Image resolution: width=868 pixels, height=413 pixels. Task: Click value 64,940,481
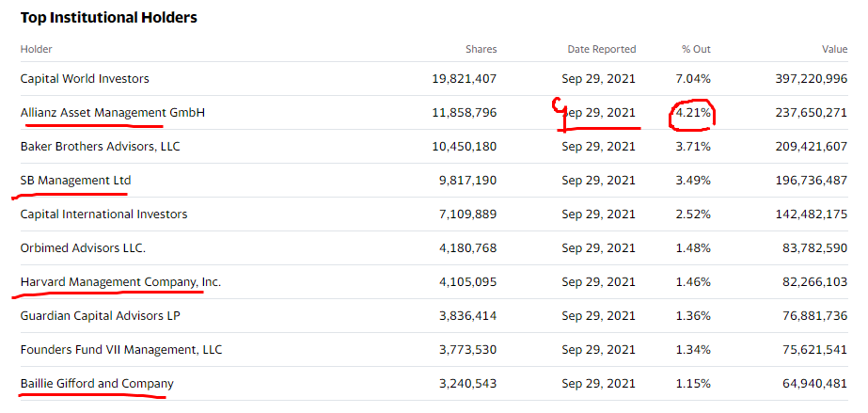814,383
